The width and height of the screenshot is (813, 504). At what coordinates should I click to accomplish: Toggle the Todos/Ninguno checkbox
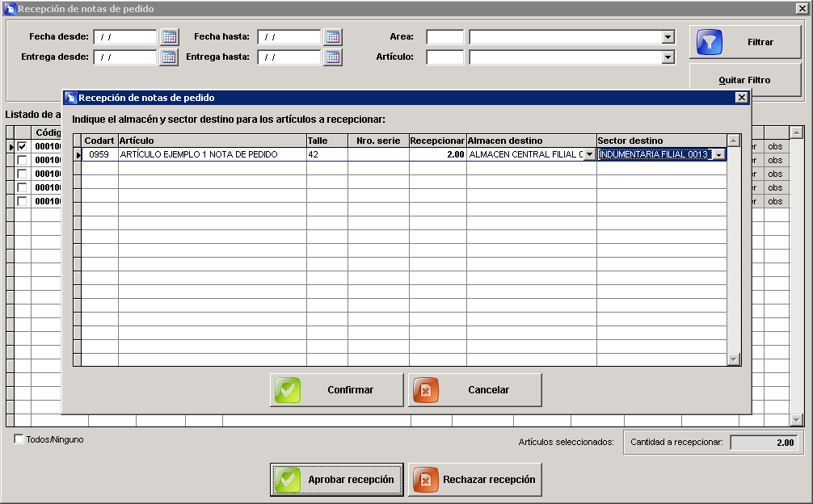tap(19, 439)
